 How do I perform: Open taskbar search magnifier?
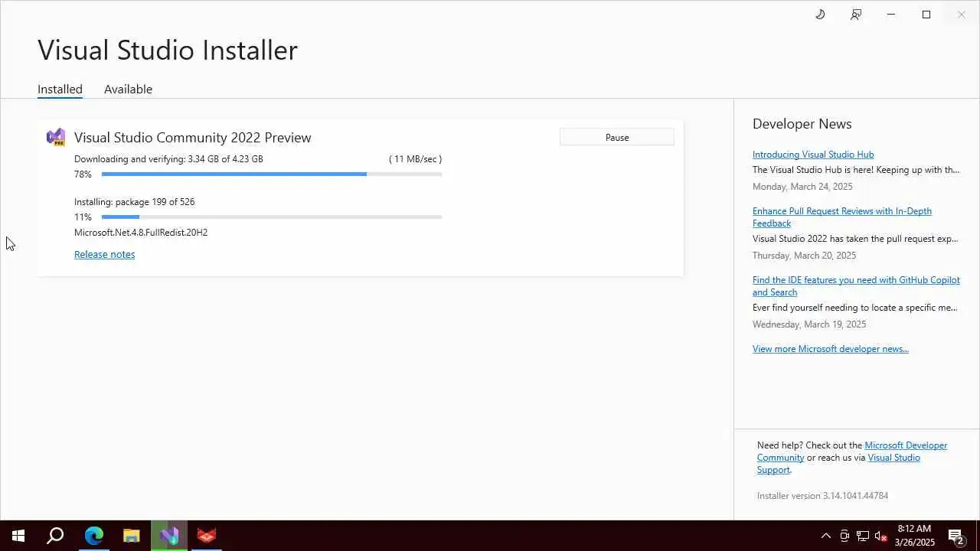tap(55, 536)
